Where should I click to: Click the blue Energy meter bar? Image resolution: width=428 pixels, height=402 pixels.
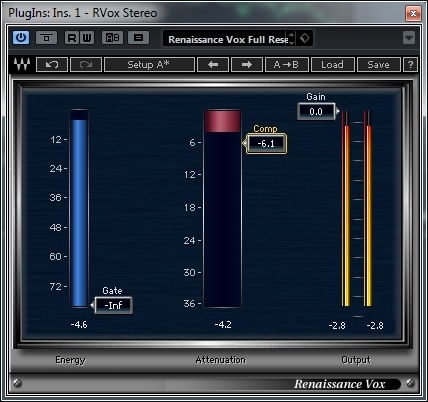tap(79, 208)
